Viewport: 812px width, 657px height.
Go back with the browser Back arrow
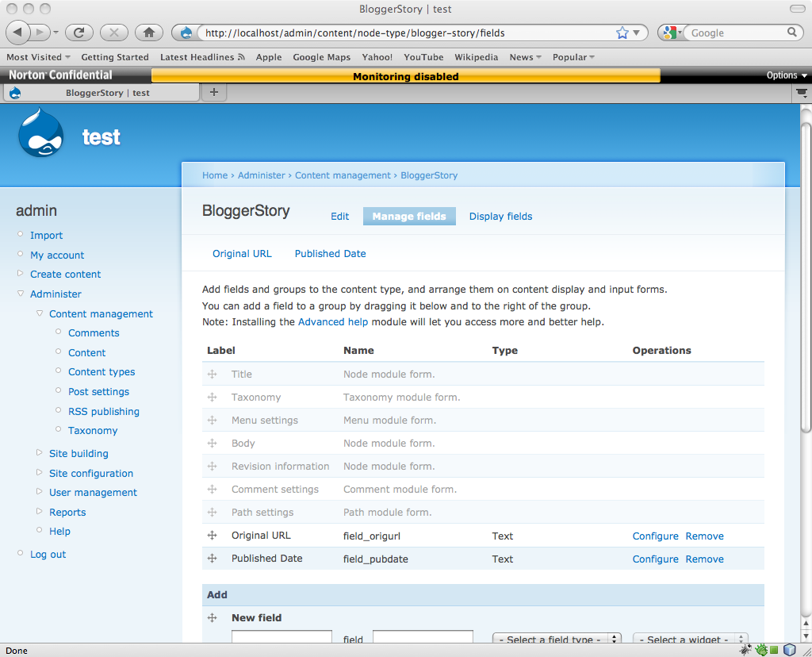[17, 32]
